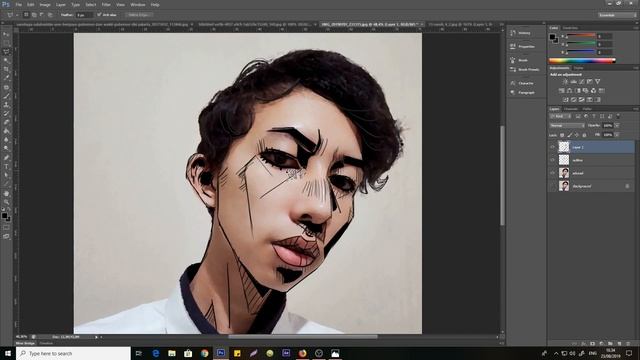Hide the third layer's visibility eye

click(x=553, y=173)
